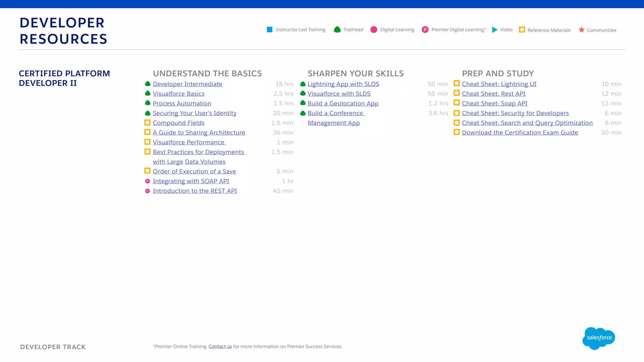Click the teal Video play legend icon
Screen dimensions: 644x362
click(x=495, y=30)
